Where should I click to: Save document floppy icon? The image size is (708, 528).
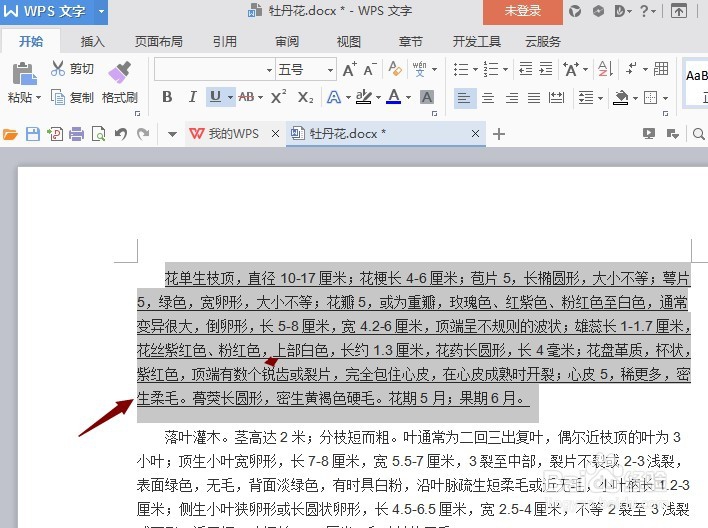(33, 134)
